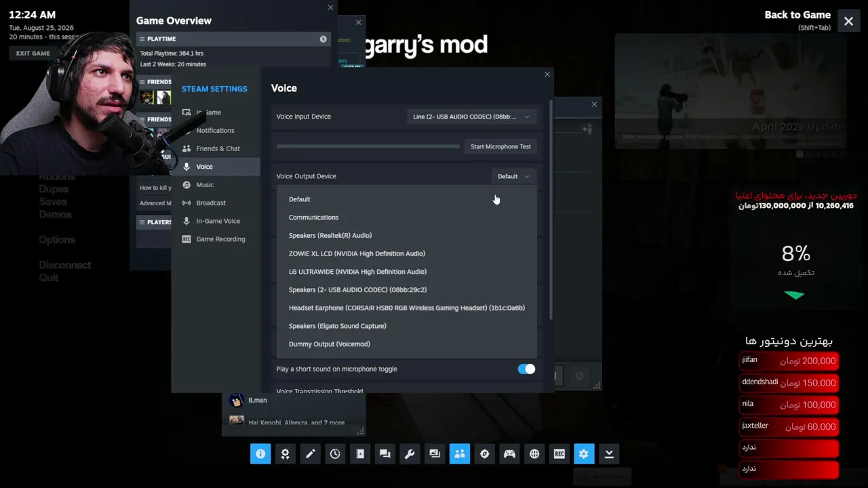
Task: Click the Options game menu item
Action: 57,240
